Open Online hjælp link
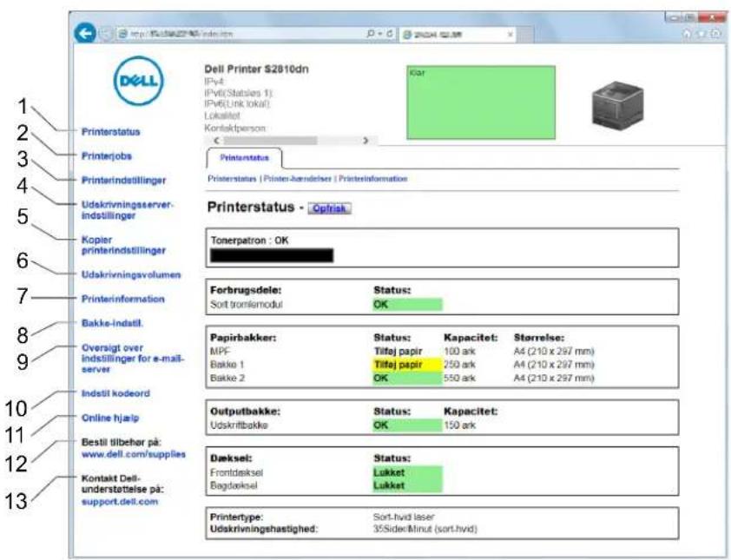731x560 pixels. tap(110, 418)
